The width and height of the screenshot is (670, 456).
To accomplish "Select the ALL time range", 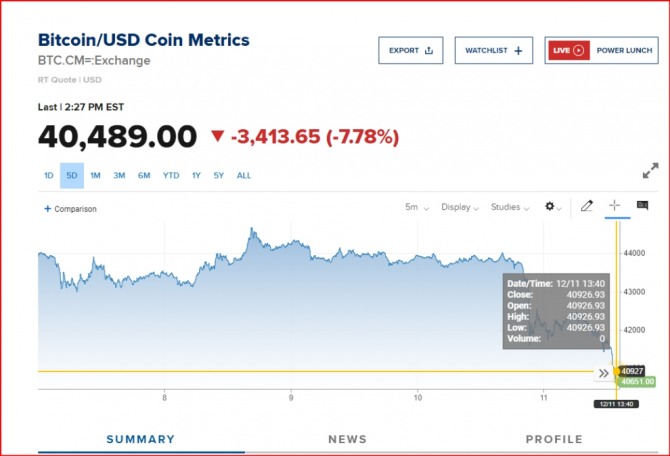I will pyautogui.click(x=244, y=176).
